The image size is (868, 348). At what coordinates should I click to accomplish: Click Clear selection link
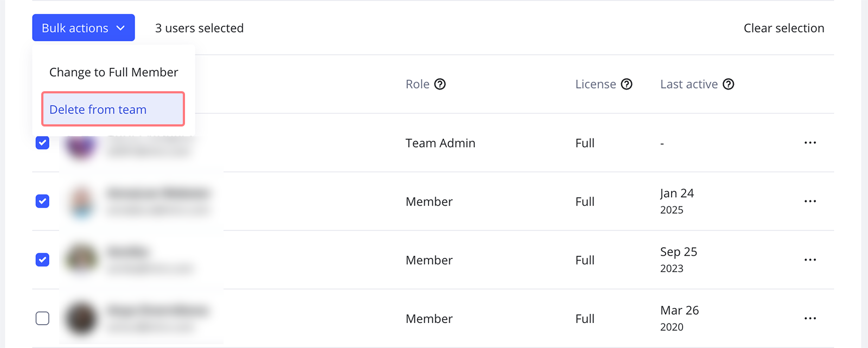783,28
